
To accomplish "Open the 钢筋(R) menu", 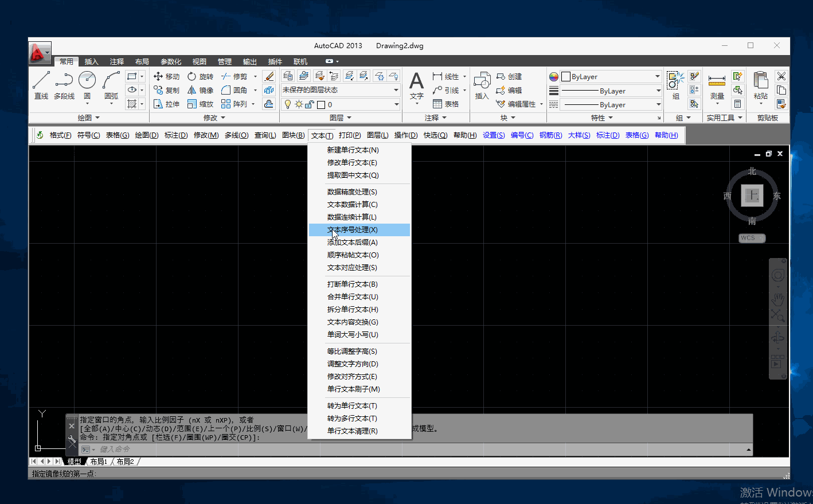I will [550, 135].
